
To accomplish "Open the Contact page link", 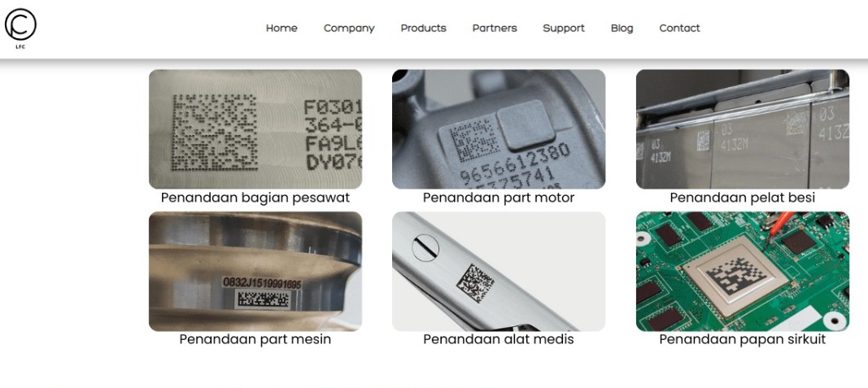I will 679,28.
